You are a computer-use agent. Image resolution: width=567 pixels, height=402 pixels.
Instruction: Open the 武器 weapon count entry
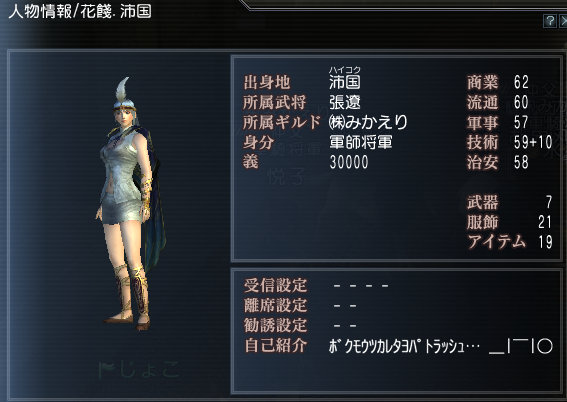510,202
